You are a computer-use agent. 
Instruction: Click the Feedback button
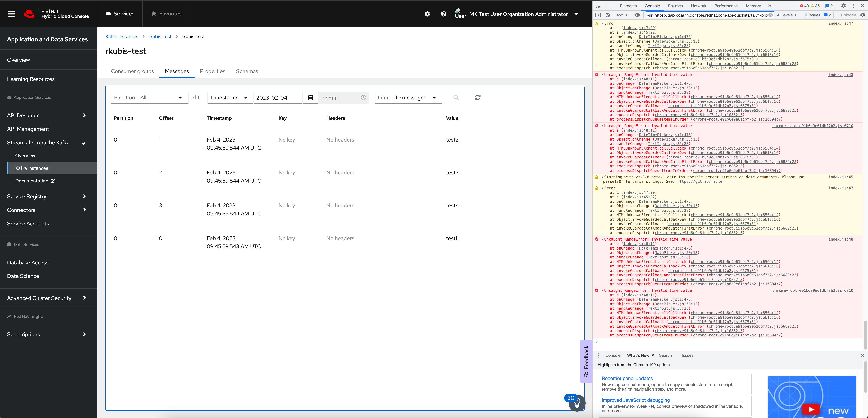(586, 361)
